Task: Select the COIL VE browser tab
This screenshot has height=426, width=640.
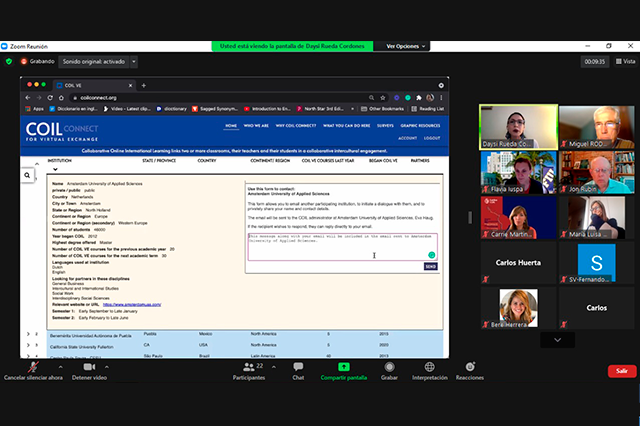Action: [x=94, y=85]
